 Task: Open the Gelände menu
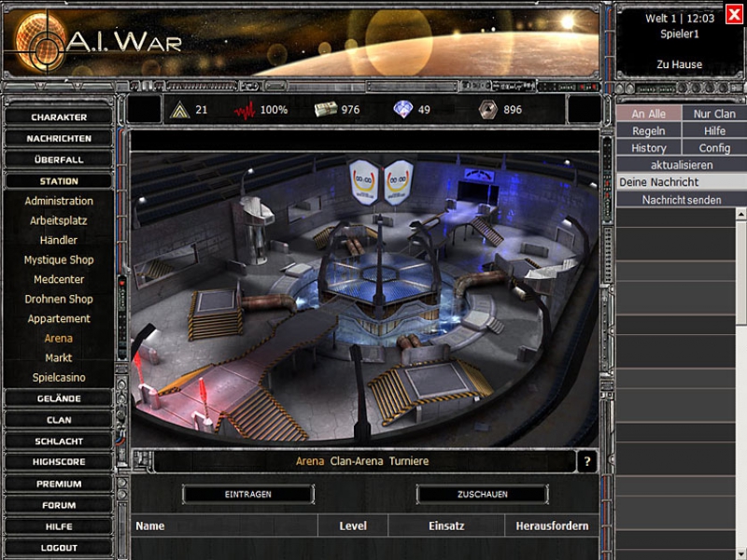(59, 399)
